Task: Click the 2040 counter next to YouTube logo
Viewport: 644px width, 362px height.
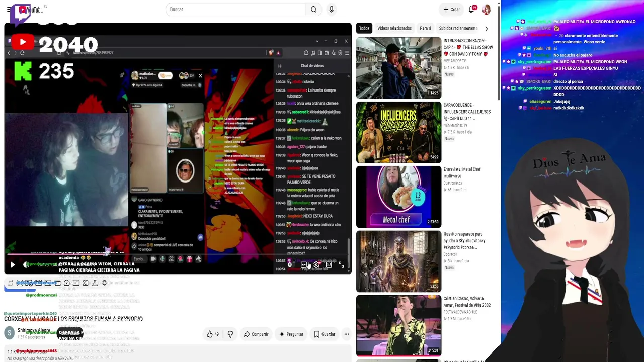Action: coord(68,45)
